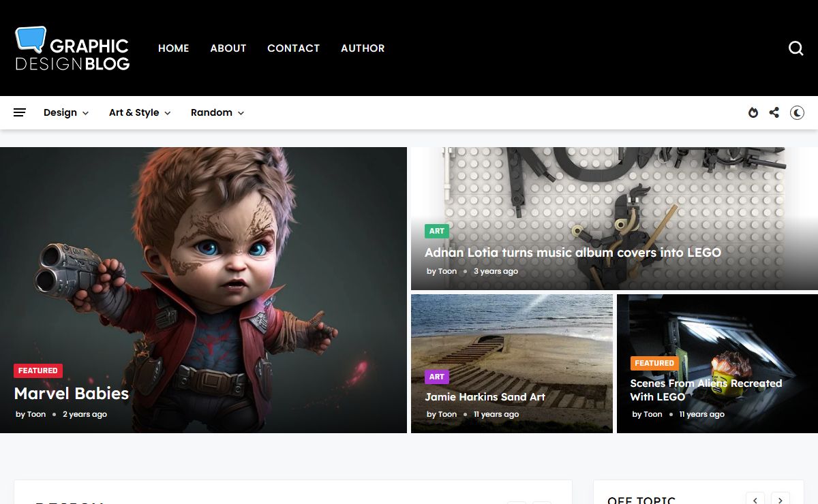818x504 pixels.
Task: Click green Art tag on LEGO album post
Action: (437, 231)
